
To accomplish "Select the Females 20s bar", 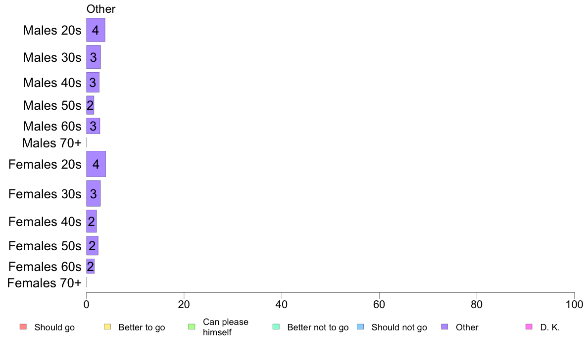I will (96, 164).
